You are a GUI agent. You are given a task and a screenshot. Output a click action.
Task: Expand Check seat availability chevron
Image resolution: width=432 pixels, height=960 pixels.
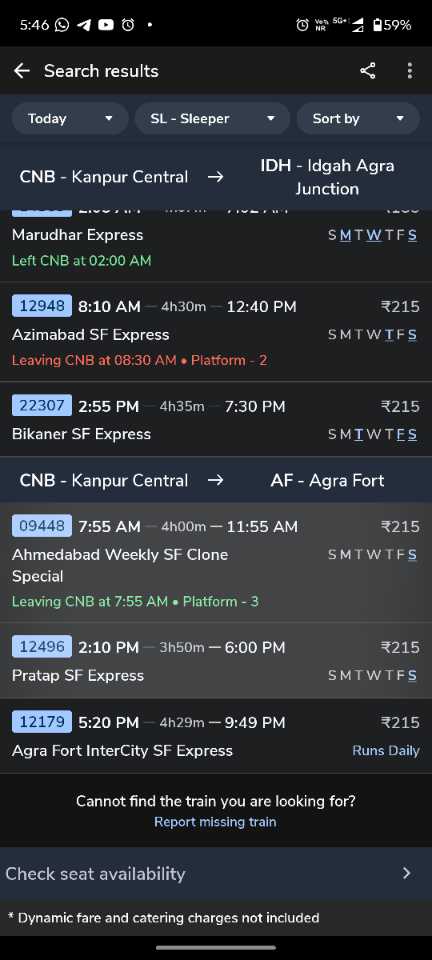pyautogui.click(x=406, y=873)
